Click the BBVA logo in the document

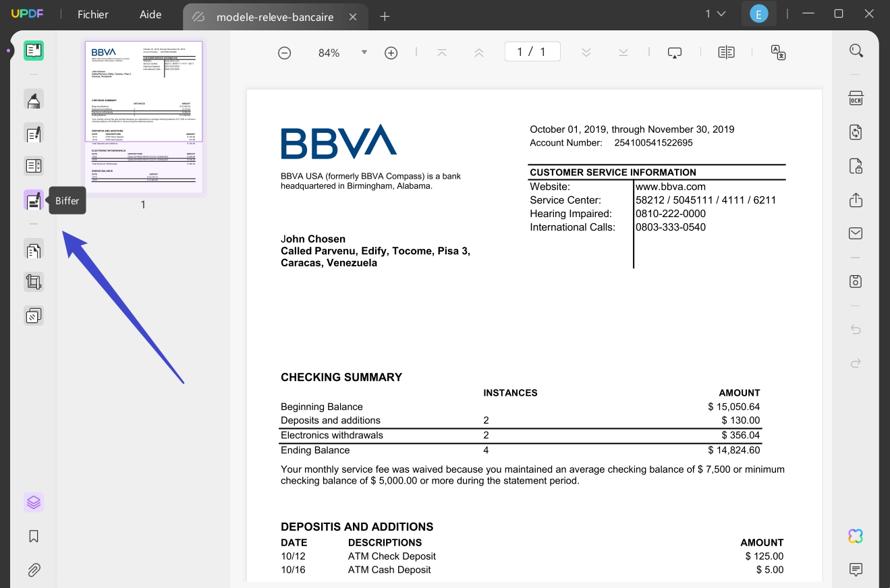[338, 142]
